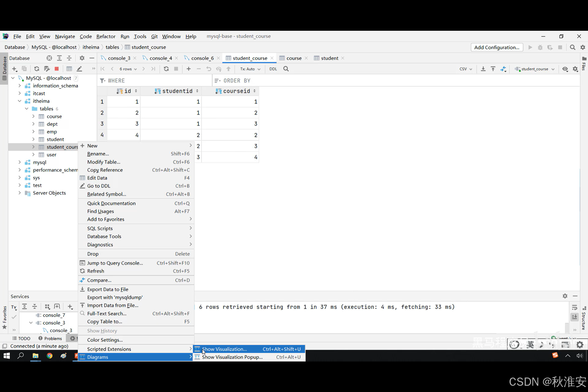This screenshot has width=588, height=392.
Task: Open the search everywhere magnifier icon
Action: click(x=572, y=47)
